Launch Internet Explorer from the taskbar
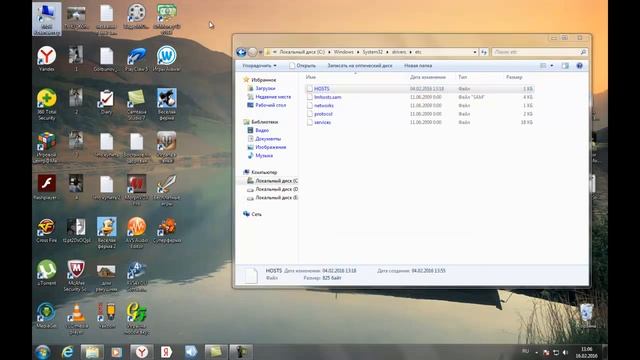This screenshot has height=360, width=640. pos(67,352)
